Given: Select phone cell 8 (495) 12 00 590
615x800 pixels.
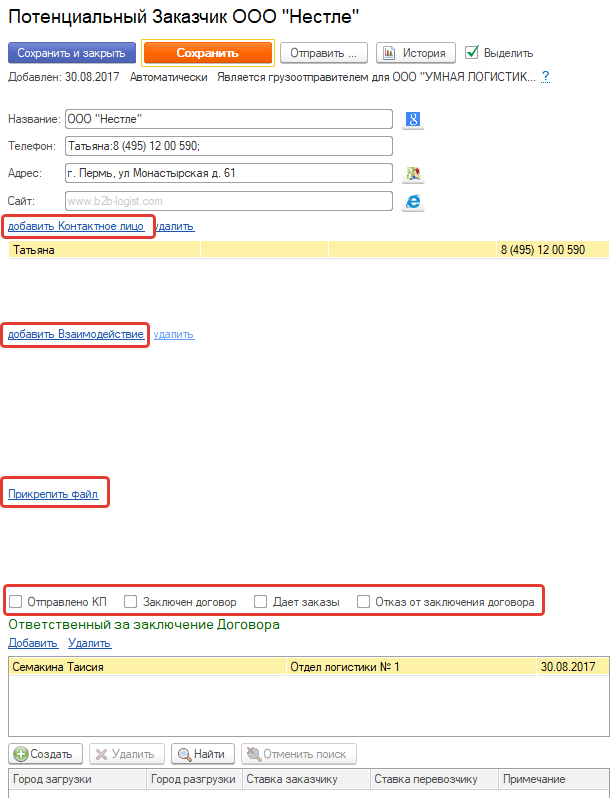Looking at the screenshot, I should 552,250.
